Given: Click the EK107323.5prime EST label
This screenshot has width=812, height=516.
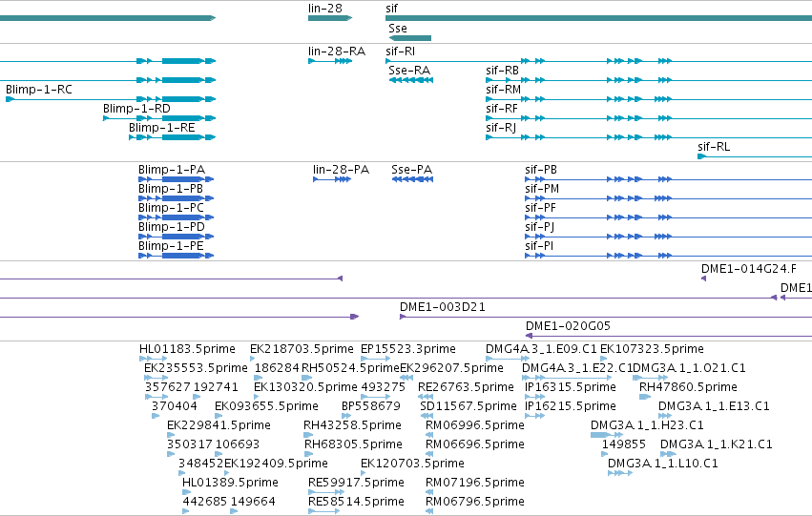Looking at the screenshot, I should [x=652, y=349].
